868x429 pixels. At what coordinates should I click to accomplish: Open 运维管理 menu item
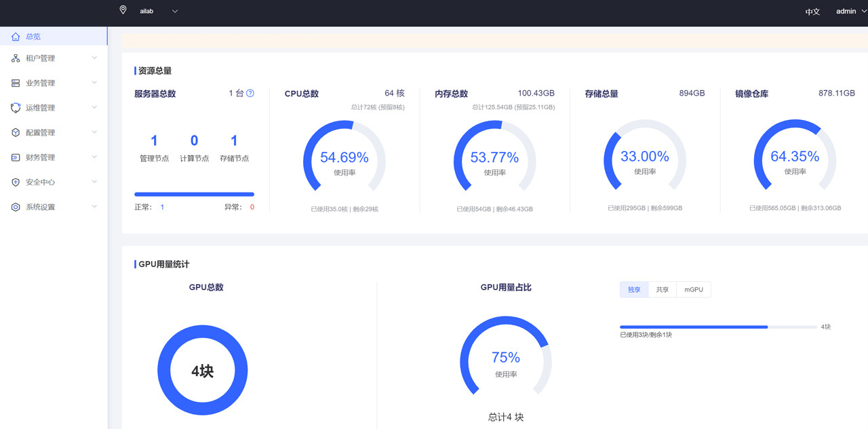pyautogui.click(x=54, y=108)
